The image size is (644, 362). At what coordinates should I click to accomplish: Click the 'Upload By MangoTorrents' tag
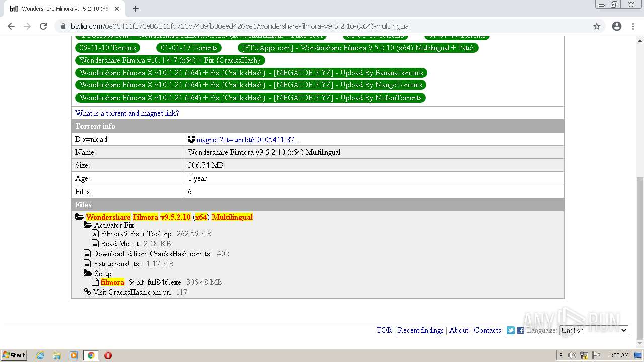click(251, 85)
